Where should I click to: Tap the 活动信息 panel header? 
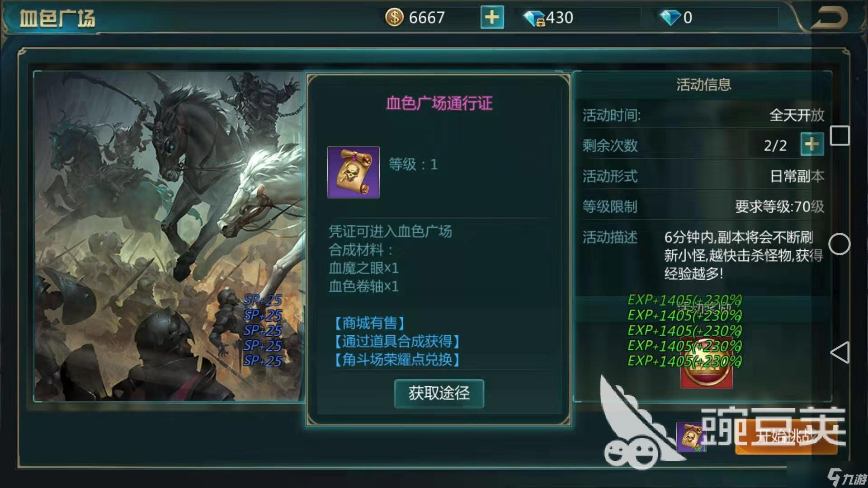click(x=703, y=84)
